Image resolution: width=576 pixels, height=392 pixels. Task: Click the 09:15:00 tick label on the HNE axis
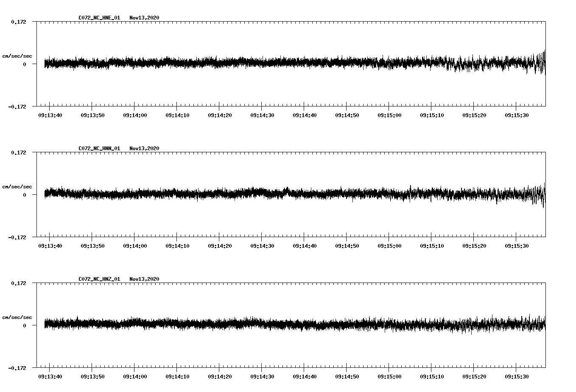pos(389,114)
